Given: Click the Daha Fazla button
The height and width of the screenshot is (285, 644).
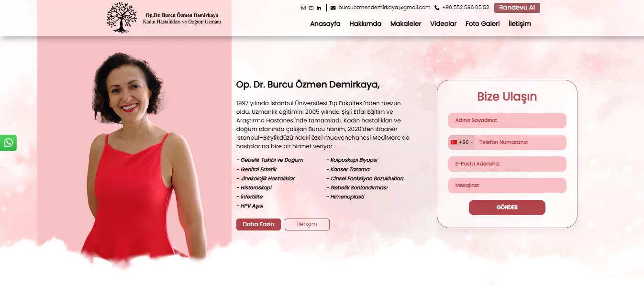Looking at the screenshot, I should pos(258,224).
